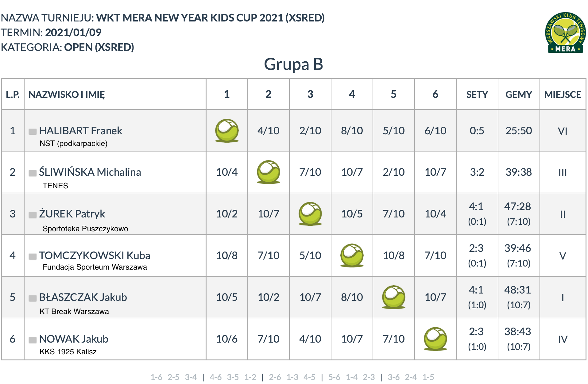Click the flag icon beside HALIBART Franek
The height and width of the screenshot is (384, 588).
[x=33, y=132]
